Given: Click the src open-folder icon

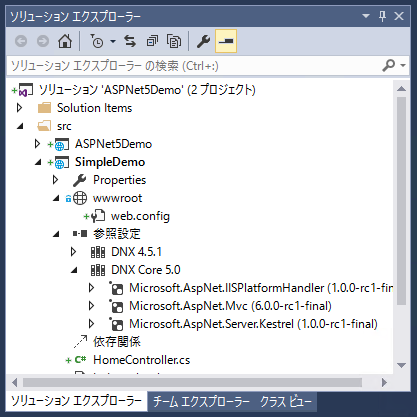Looking at the screenshot, I should point(44,126).
